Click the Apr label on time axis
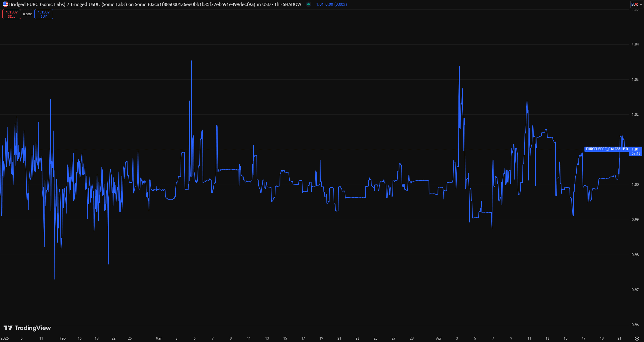The image size is (644, 342). pos(439,338)
